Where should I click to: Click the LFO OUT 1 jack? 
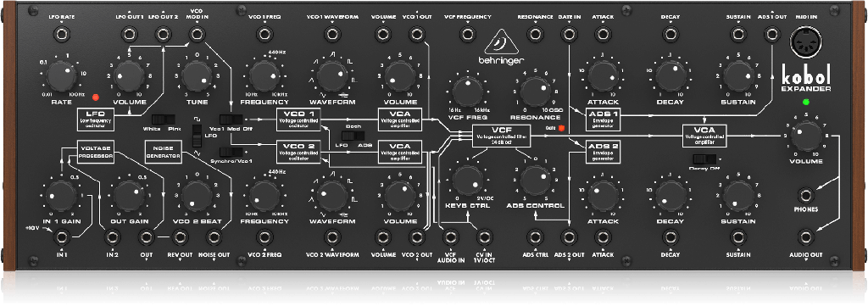point(129,35)
